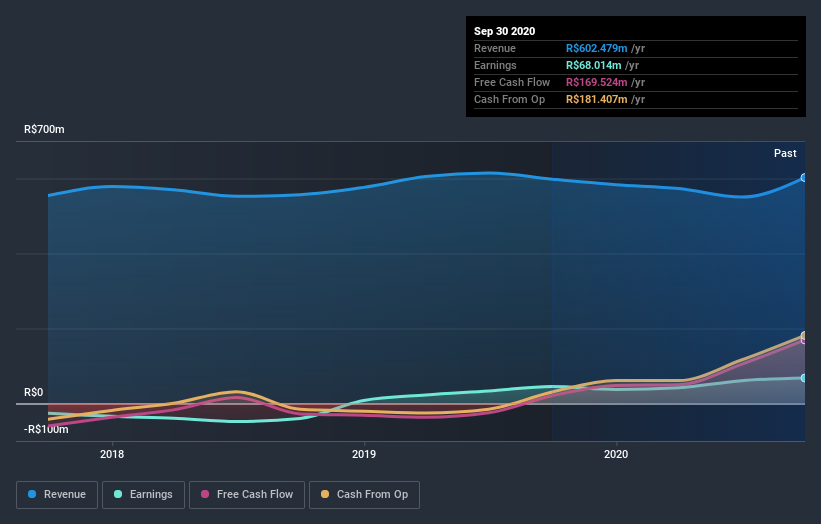Viewport: 821px width, 524px height.
Task: Click the 2019 x-axis label
Action: (x=364, y=454)
